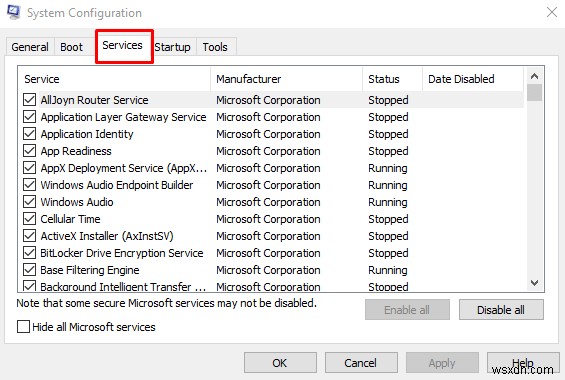
Task: Click the Disable all button
Action: pyautogui.click(x=501, y=310)
